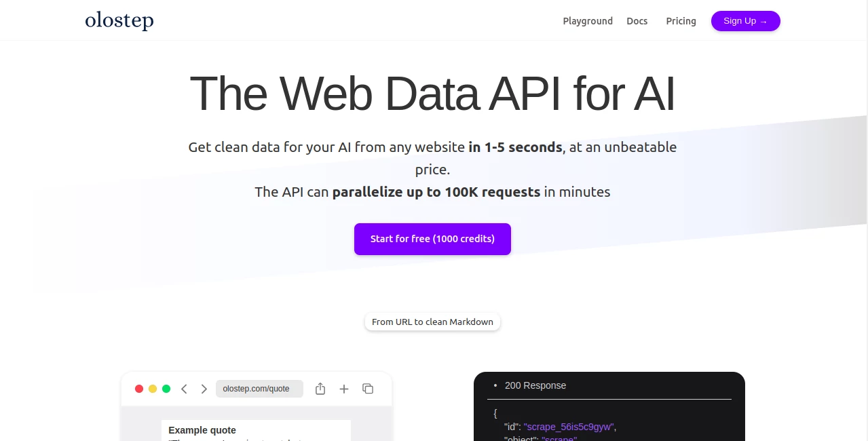Click the back navigation arrow
868x441 pixels.
(x=184, y=389)
